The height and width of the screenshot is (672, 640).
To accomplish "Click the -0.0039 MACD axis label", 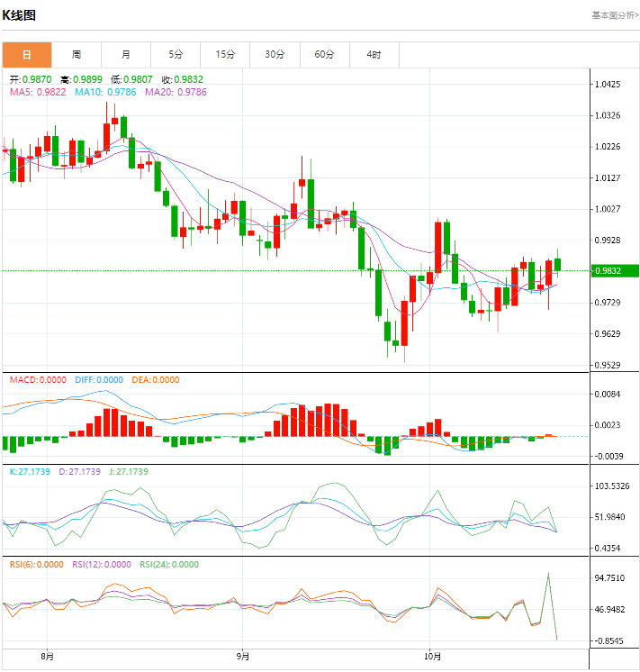I will tap(608, 457).
